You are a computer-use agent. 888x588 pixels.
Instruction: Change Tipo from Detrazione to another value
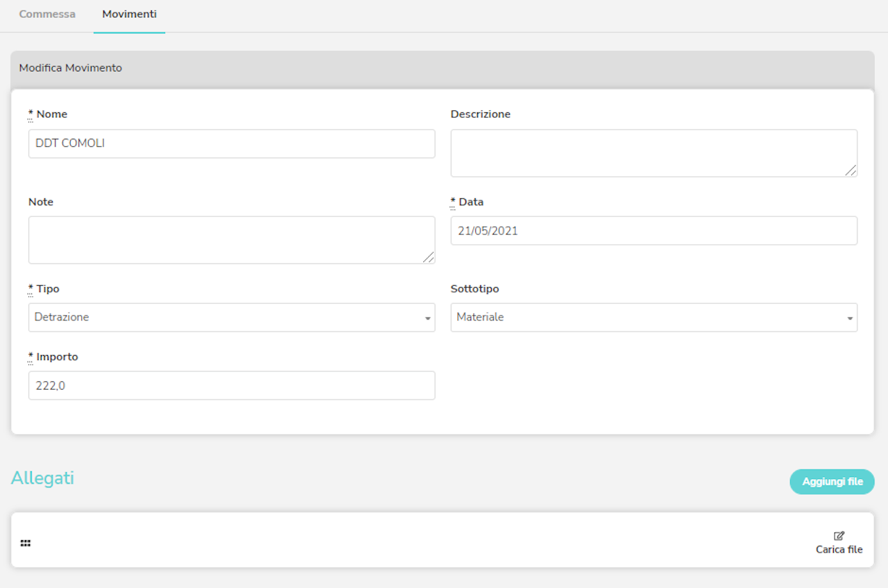point(232,318)
